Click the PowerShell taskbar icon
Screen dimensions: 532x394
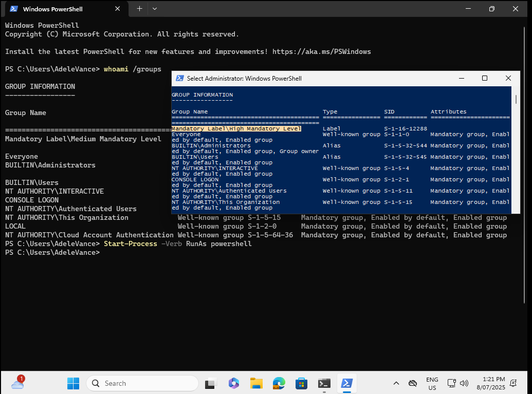(x=346, y=383)
